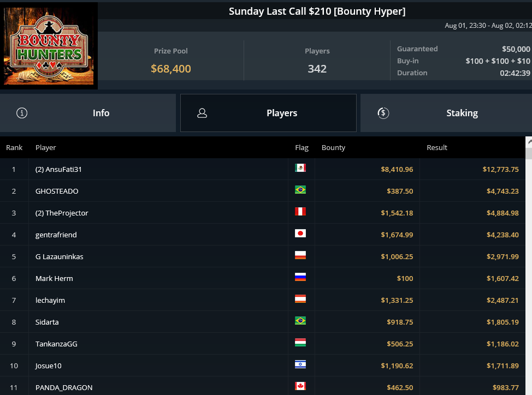Click the tournament title Sunday Last Call
Viewport: 532px width, 395px height.
(x=317, y=11)
